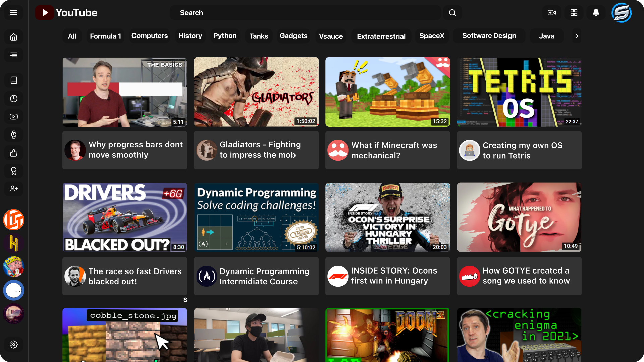Filter by SpaceX category chip
The width and height of the screenshot is (644, 362).
(432, 36)
